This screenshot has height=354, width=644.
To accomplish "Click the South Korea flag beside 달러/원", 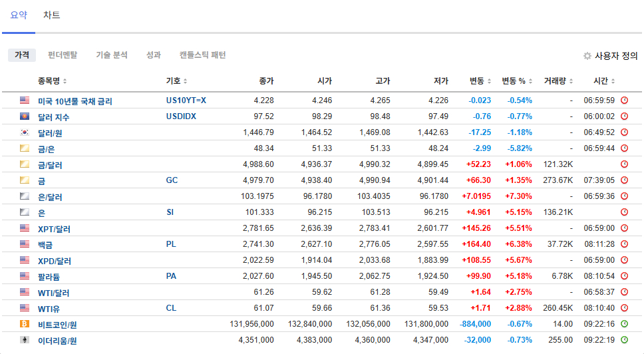I will 25,132.
